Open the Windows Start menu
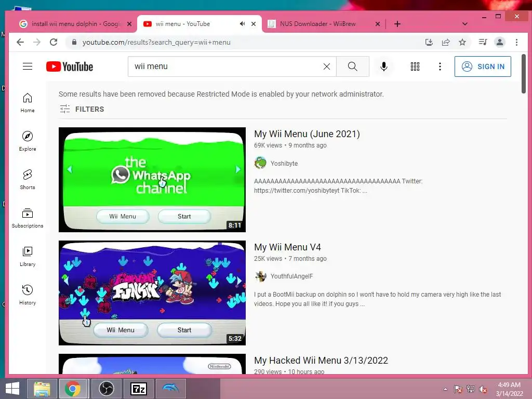 click(x=12, y=389)
